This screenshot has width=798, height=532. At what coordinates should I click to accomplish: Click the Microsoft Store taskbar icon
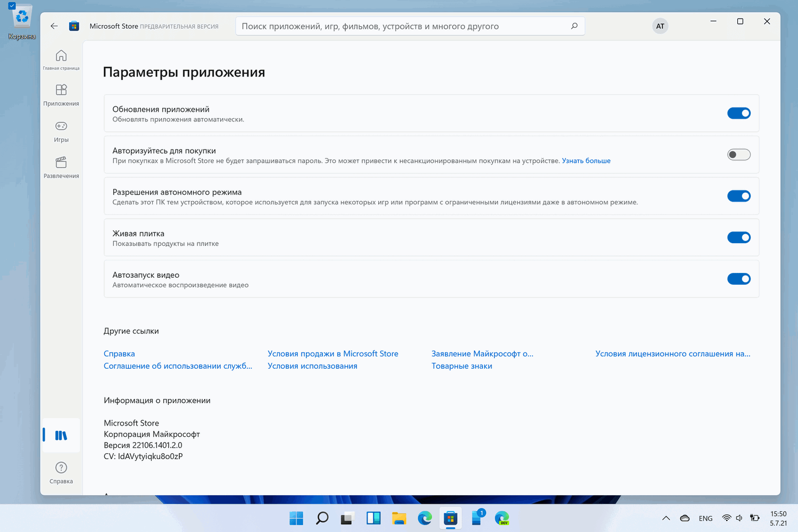point(451,518)
